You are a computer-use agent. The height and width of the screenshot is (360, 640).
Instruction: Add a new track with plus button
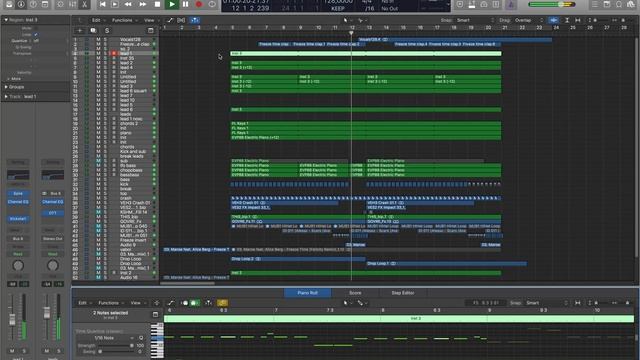point(80,31)
